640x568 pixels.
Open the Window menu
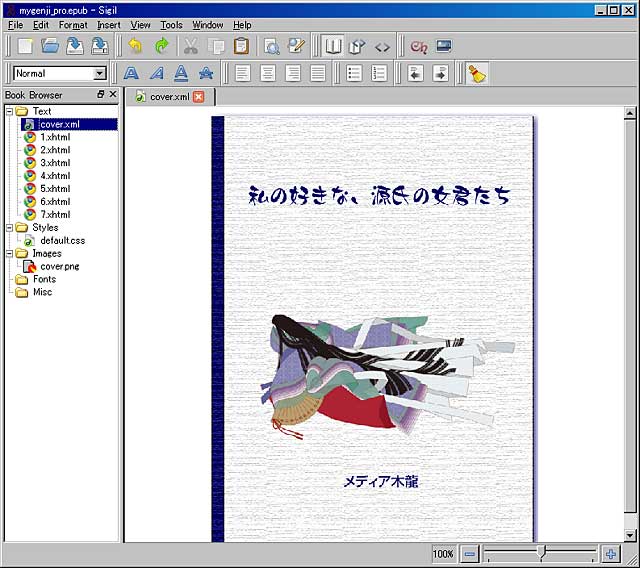[x=208, y=25]
